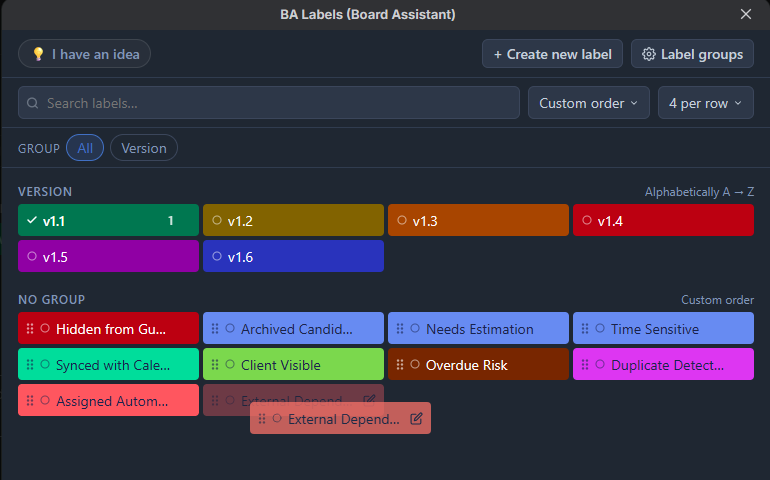The image size is (770, 480).
Task: Select the All group filter
Action: pos(85,148)
